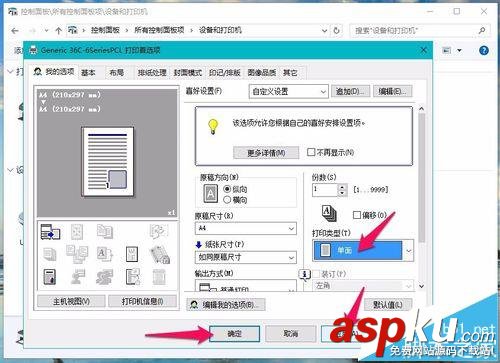
Task: Click the 主机视图 button
Action: [71, 302]
